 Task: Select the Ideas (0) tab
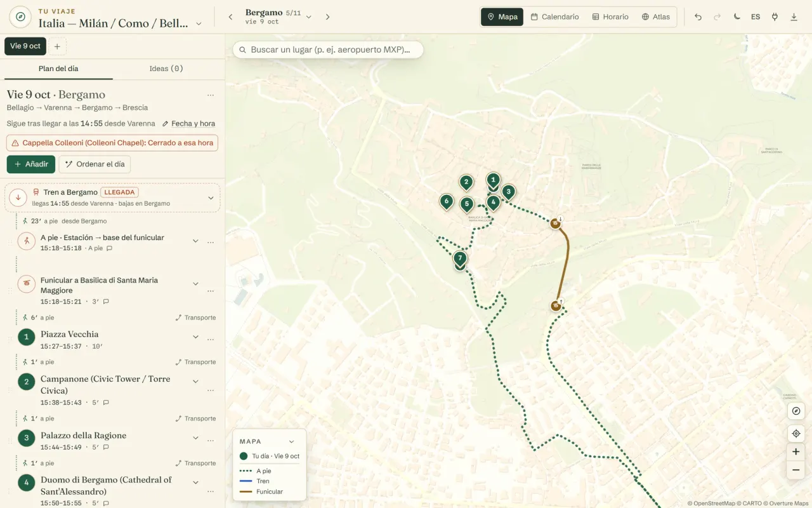click(166, 69)
